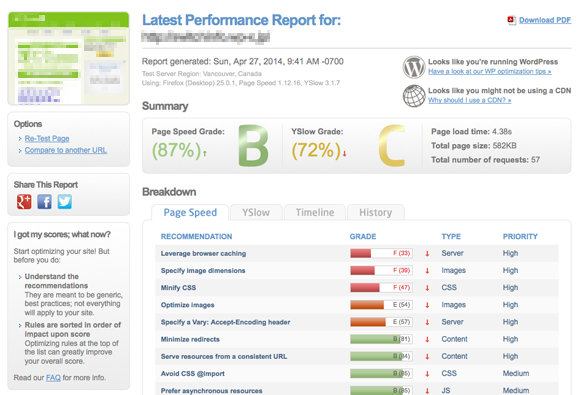
Task: Expand the Minify CSS recommendation row
Action: click(x=357, y=288)
